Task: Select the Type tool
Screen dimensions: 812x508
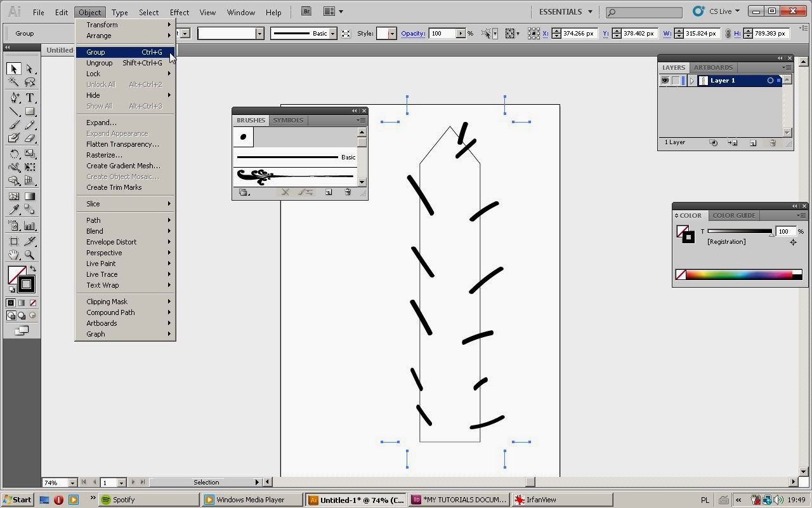Action: click(30, 98)
